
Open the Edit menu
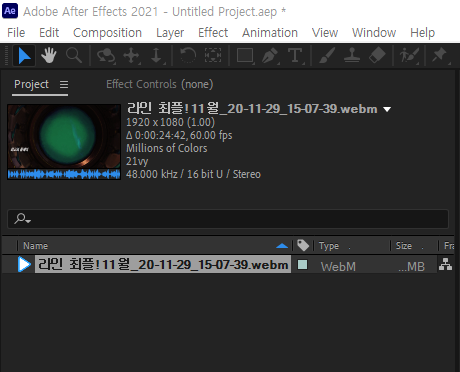[49, 33]
